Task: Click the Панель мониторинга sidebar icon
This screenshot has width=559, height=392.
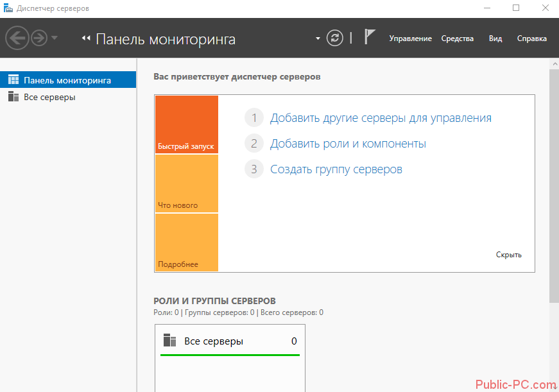Action: [x=13, y=80]
